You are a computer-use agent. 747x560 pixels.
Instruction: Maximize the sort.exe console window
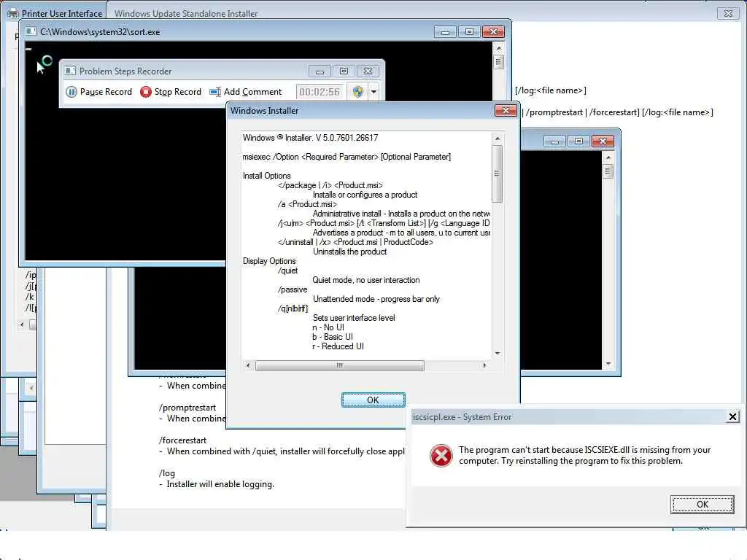tap(469, 32)
